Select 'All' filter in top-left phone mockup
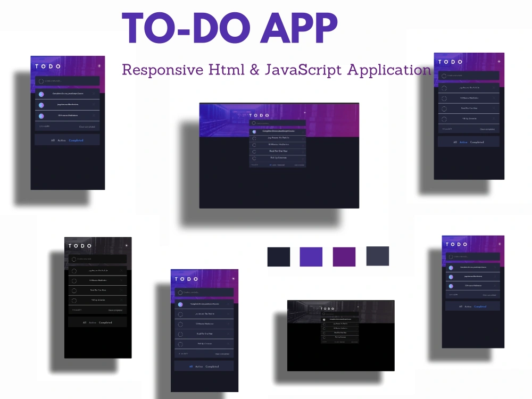This screenshot has height=399, width=532. pos(53,140)
